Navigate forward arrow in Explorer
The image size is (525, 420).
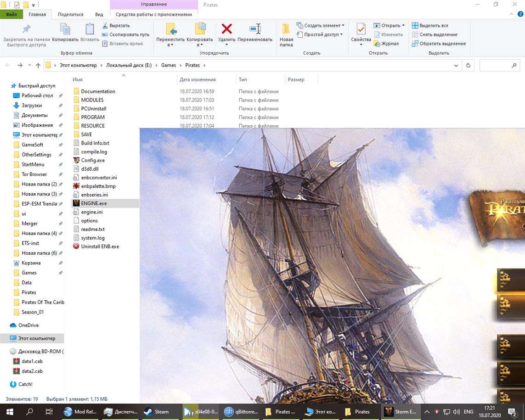(20, 66)
